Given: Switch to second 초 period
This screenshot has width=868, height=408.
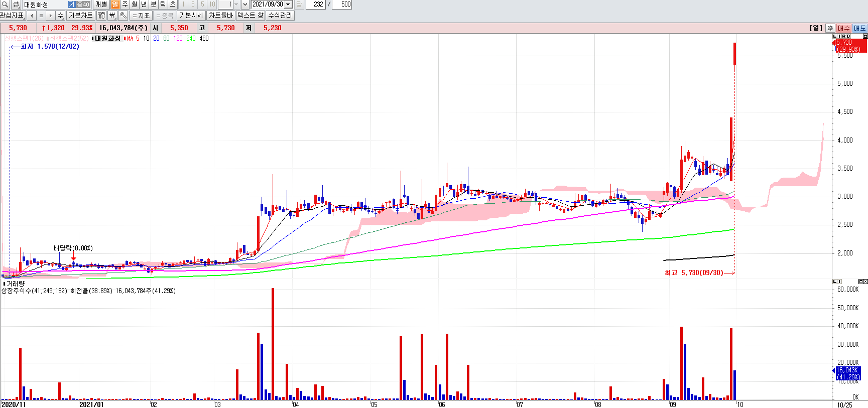Looking at the screenshot, I should tap(173, 5).
